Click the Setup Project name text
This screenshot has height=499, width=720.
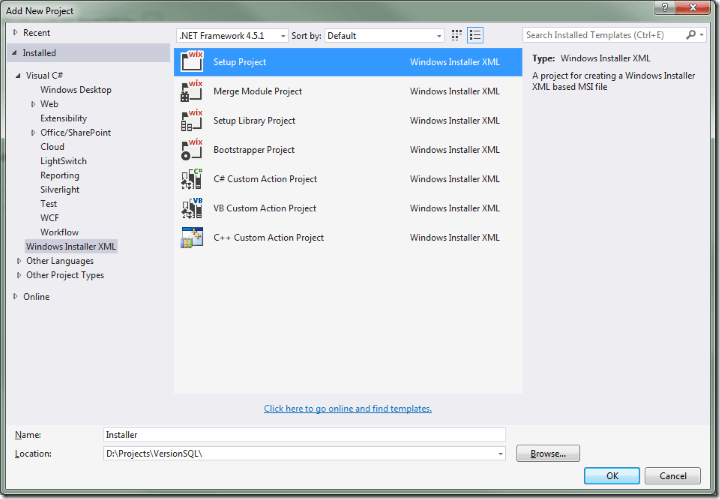(x=240, y=62)
